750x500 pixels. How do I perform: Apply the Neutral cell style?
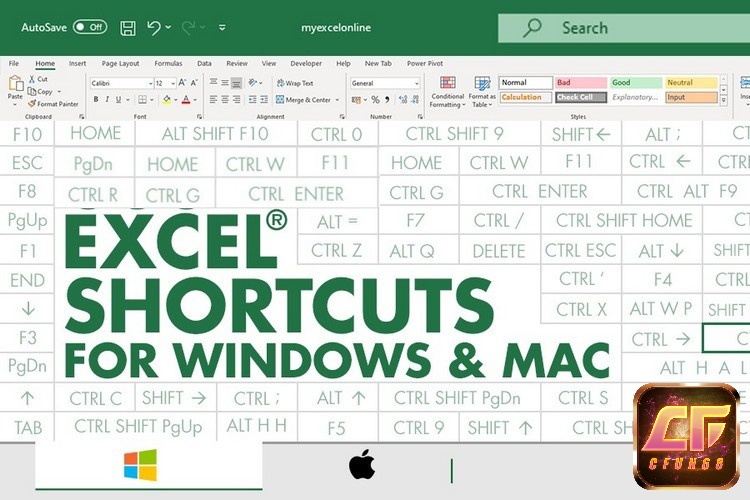pos(691,82)
